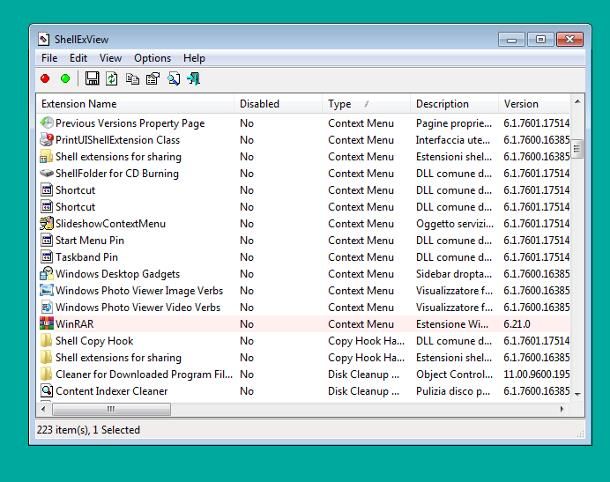This screenshot has height=482, width=610.
Task: Click the 'Sidebar dropta...' description cell
Action: (x=454, y=273)
